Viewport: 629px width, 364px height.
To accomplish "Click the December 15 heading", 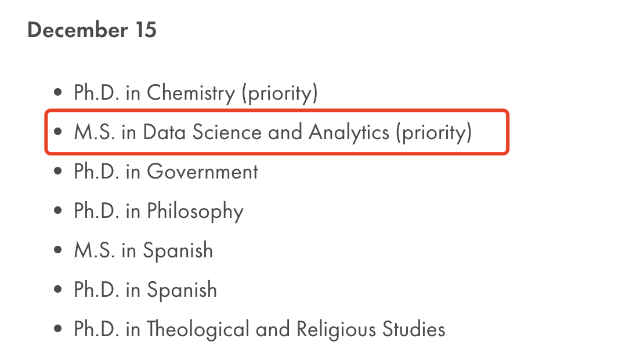I will coord(92,30).
